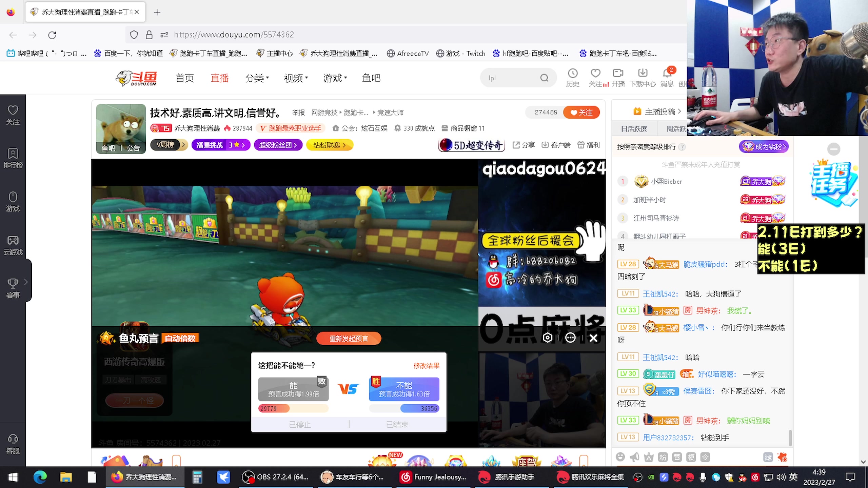Image resolution: width=868 pixels, height=488 pixels.
Task: Switch to the 日活跃度 tab
Action: click(634, 129)
